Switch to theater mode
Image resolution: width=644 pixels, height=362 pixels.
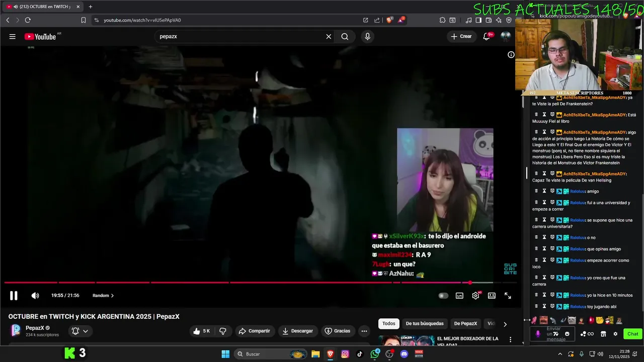pyautogui.click(x=492, y=296)
